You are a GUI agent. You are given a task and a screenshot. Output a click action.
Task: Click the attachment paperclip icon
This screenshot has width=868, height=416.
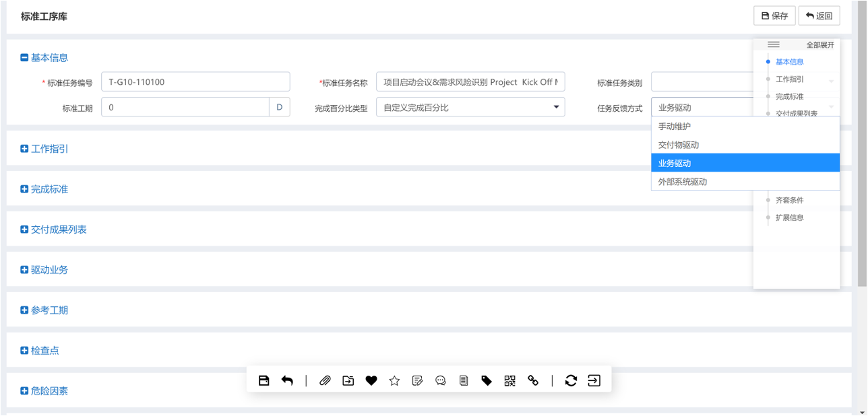tap(325, 380)
